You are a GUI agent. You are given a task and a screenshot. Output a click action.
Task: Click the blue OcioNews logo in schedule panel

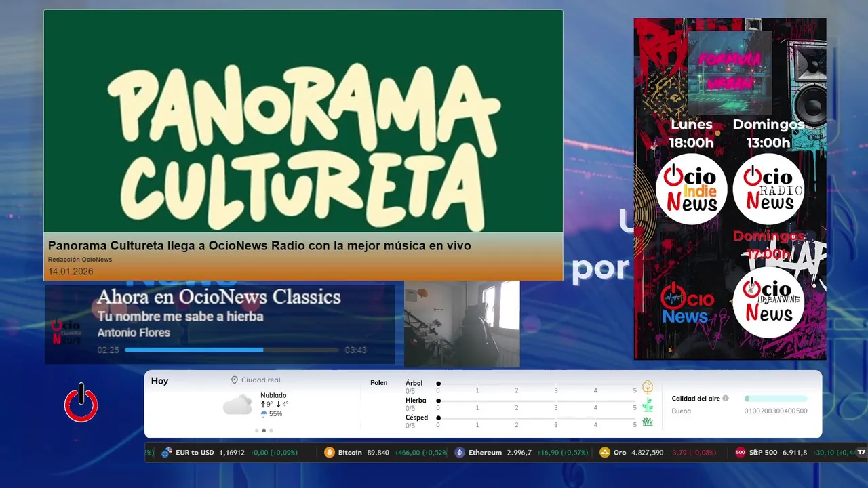coord(688,302)
